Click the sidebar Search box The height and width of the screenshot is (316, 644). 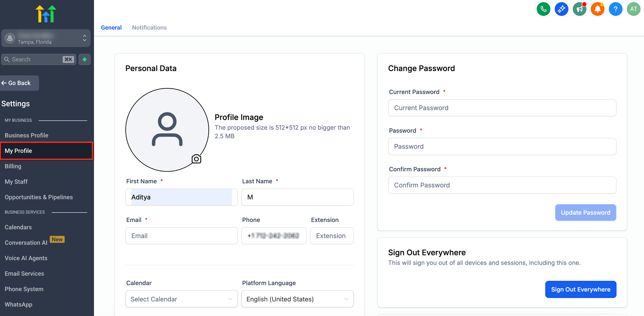coord(39,59)
